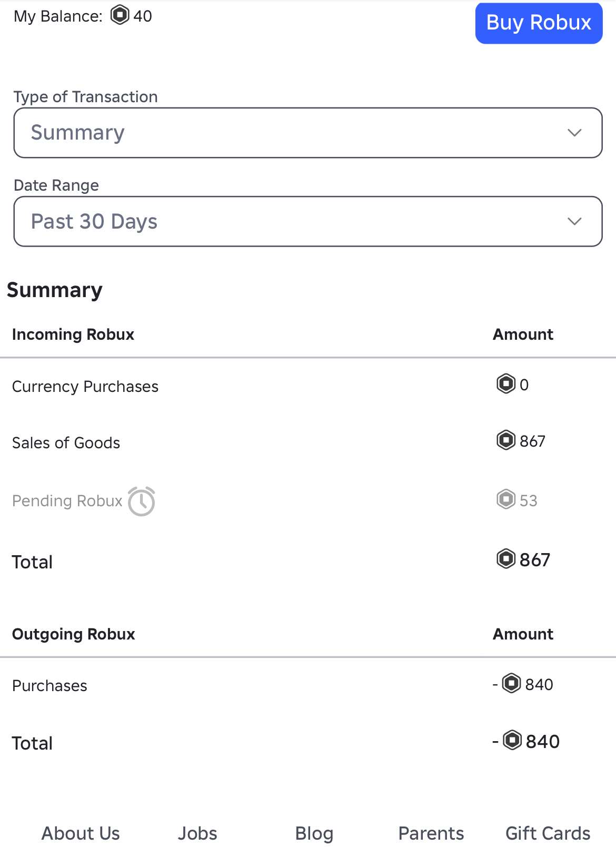Click the Purchases row label
Screen dimensions: 616x856
click(49, 686)
